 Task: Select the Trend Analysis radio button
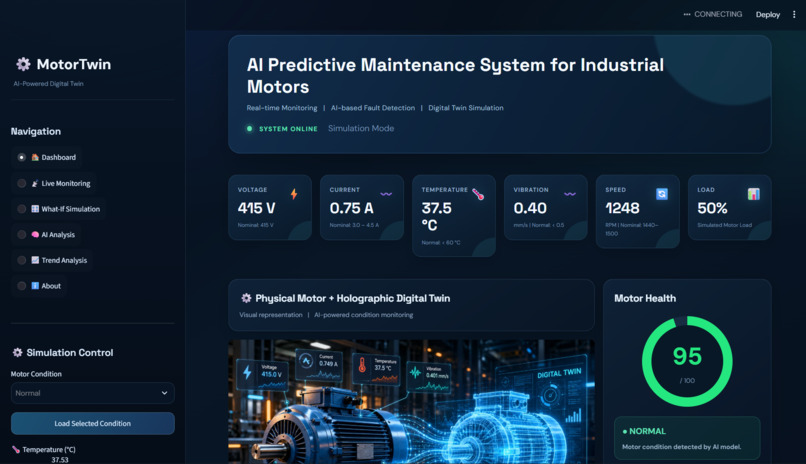point(22,260)
